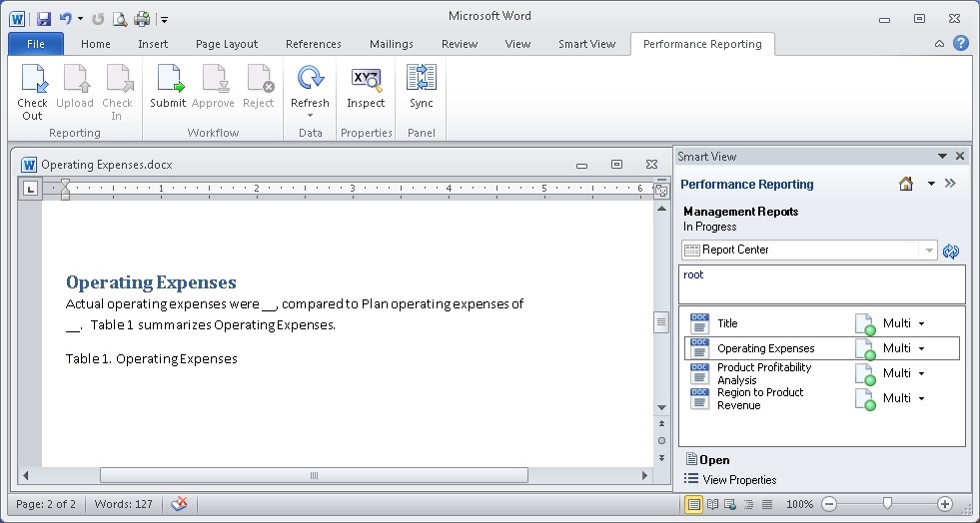The height and width of the screenshot is (523, 980).
Task: Click the Quick Print printer icon
Action: (x=142, y=19)
